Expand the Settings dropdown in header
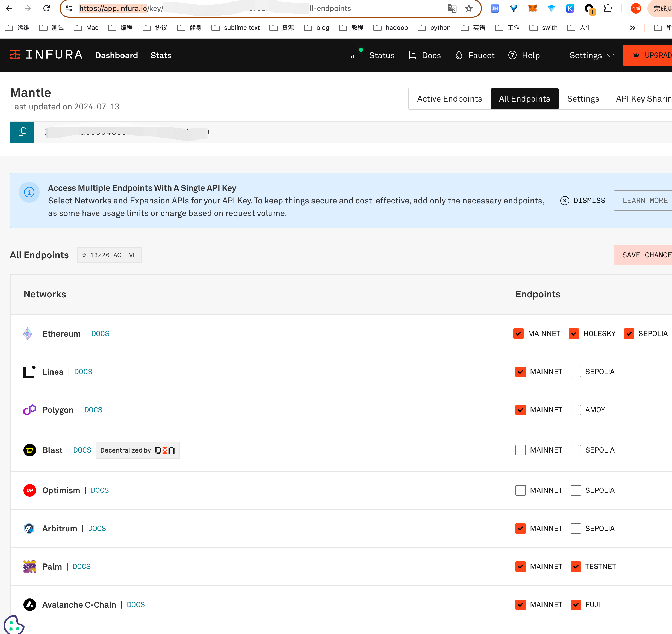The width and height of the screenshot is (672, 634). pyautogui.click(x=591, y=55)
